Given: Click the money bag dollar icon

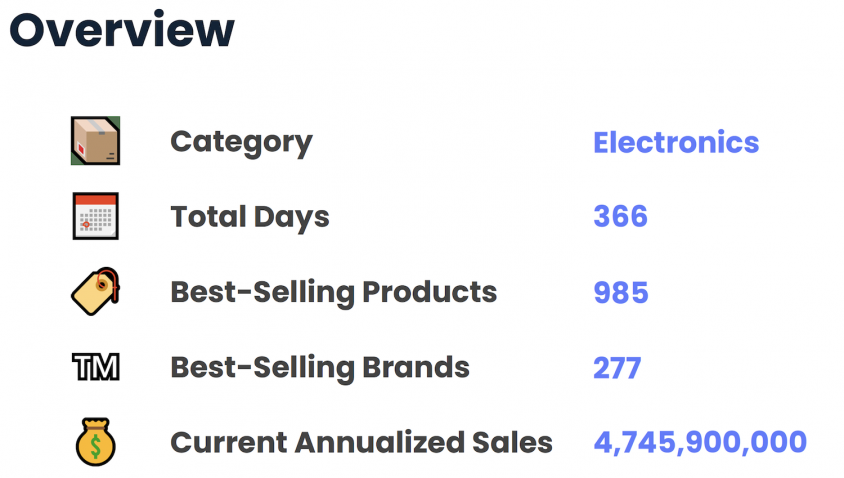Looking at the screenshot, I should tap(95, 442).
